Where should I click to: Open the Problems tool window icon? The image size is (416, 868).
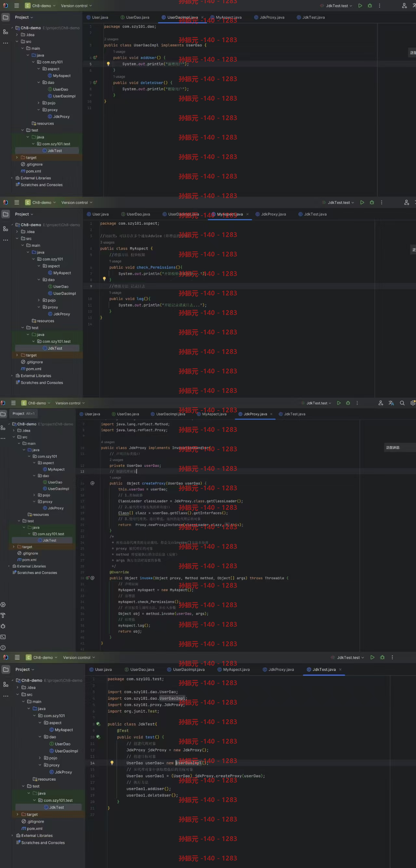pos(3,648)
